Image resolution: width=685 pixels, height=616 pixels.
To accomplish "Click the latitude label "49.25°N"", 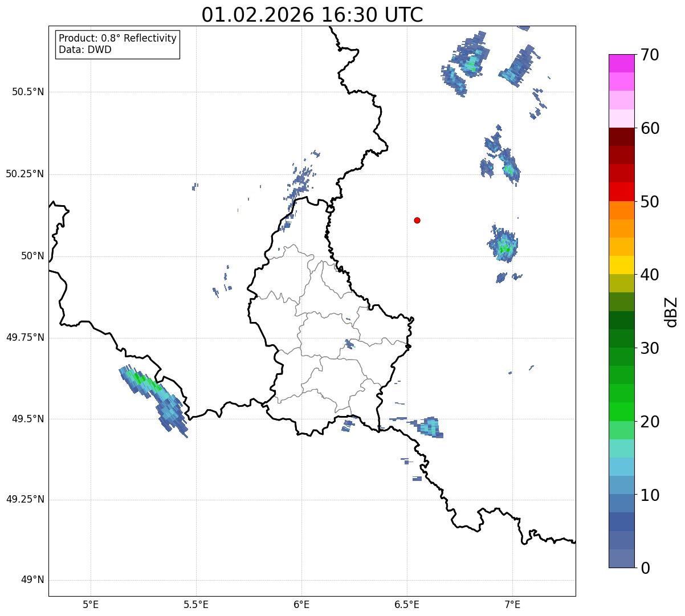I will 25,500.
